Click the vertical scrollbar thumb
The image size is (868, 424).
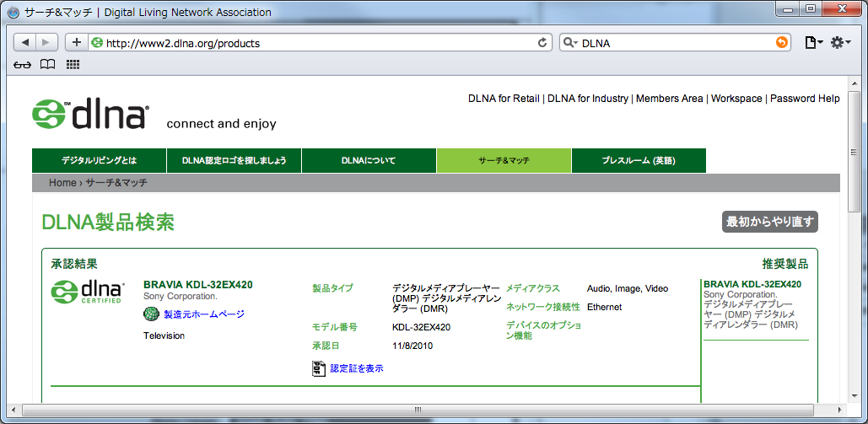855,152
